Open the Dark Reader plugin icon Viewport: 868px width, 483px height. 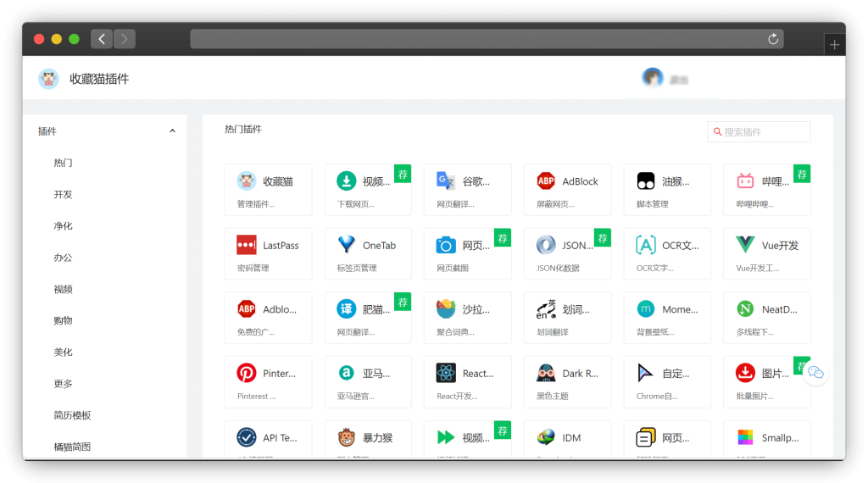pyautogui.click(x=546, y=373)
